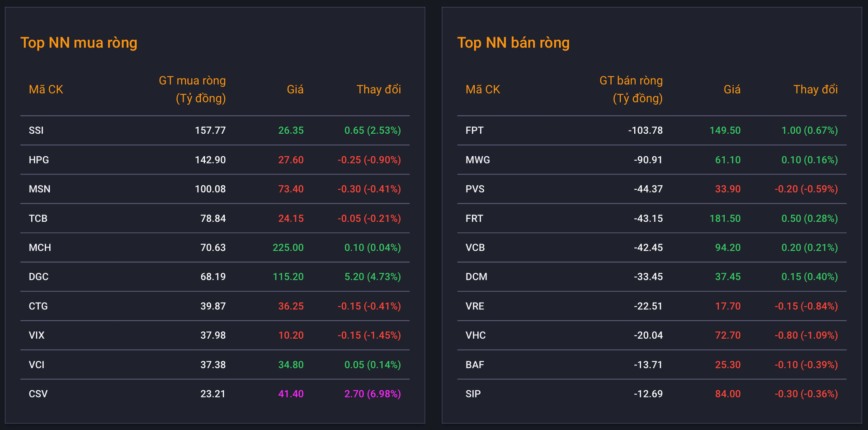The height and width of the screenshot is (430, 868).
Task: Click 'Mã CK' header in net sell table
Action: click(483, 89)
